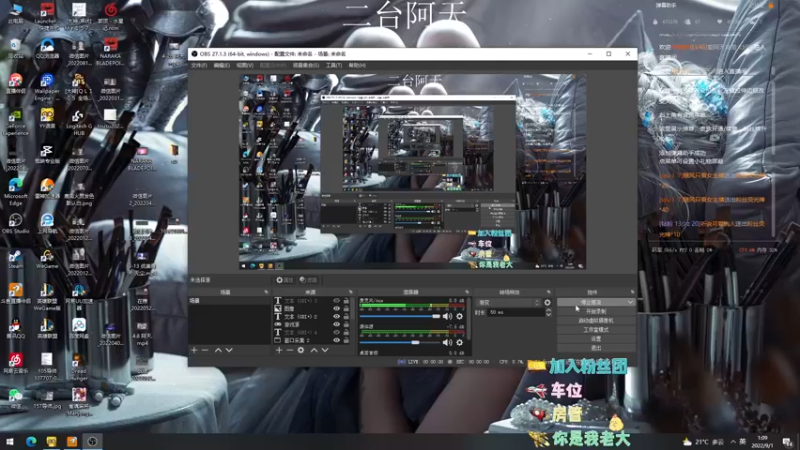The height and width of the screenshot is (450, 800).
Task: Add a new source with the plus button
Action: click(x=279, y=350)
